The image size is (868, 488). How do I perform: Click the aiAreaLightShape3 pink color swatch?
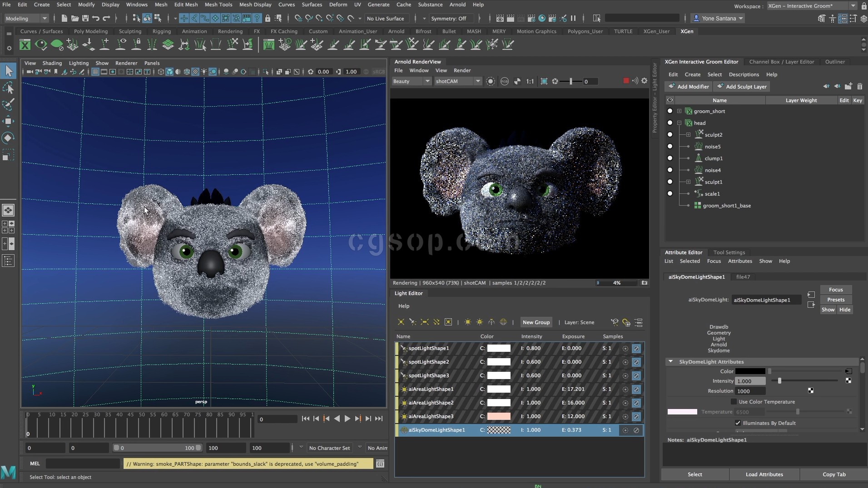click(x=499, y=416)
